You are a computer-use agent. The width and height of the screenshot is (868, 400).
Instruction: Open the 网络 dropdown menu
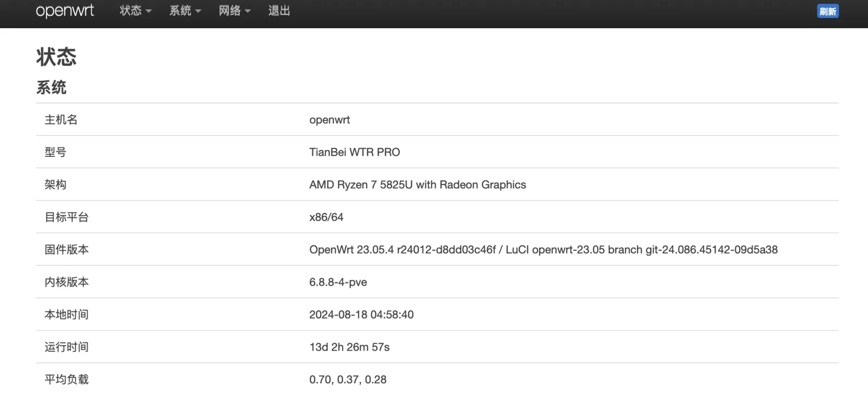[235, 11]
